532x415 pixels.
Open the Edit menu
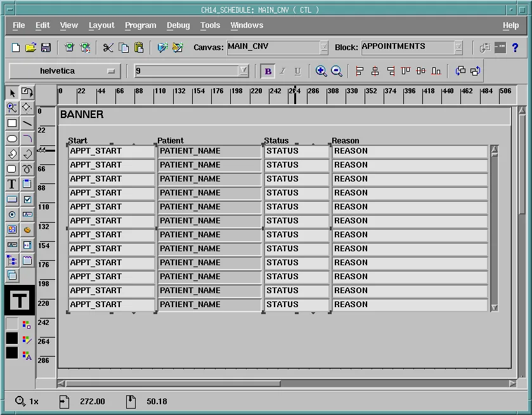42,25
